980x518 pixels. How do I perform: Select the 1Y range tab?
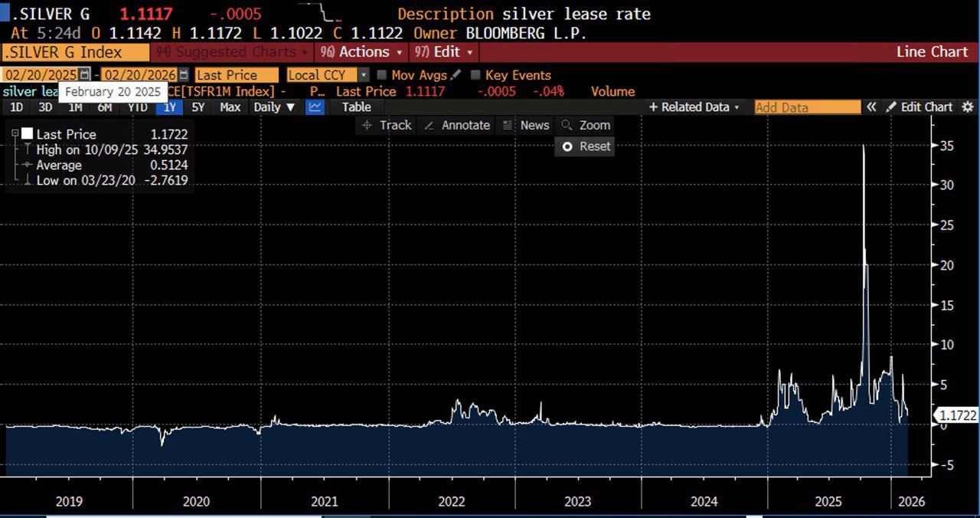(169, 107)
